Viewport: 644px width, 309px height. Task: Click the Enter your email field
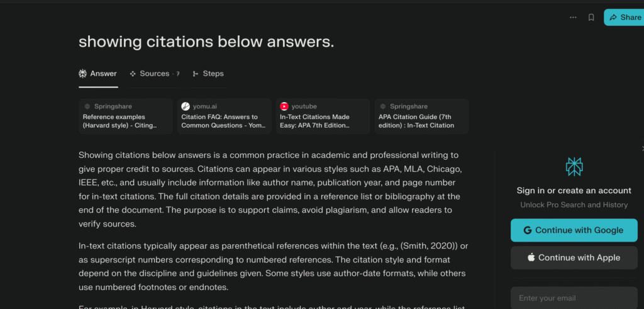tap(574, 298)
